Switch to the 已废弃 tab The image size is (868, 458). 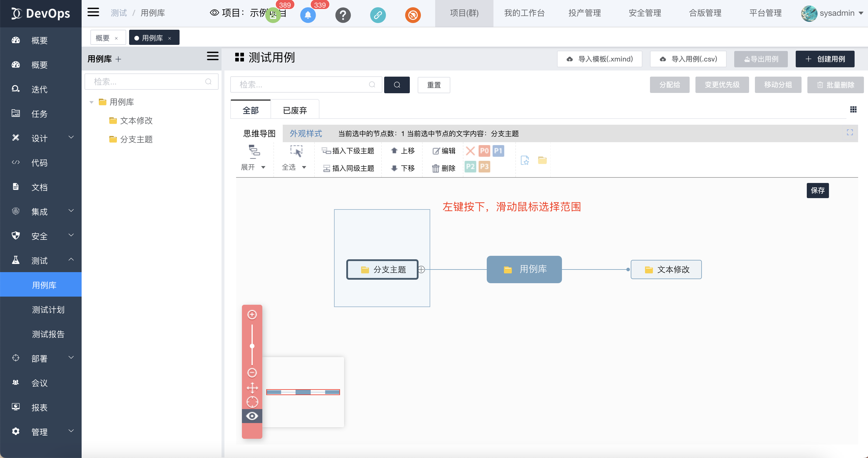(x=295, y=110)
